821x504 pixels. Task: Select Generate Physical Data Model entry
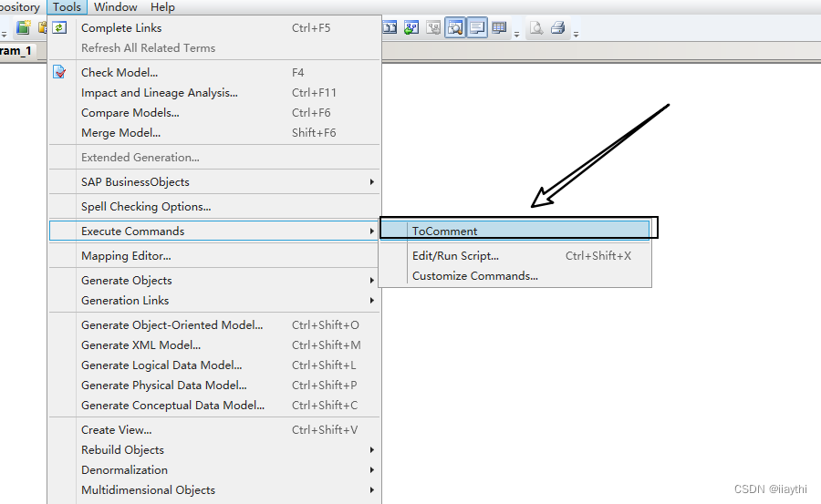coord(163,385)
